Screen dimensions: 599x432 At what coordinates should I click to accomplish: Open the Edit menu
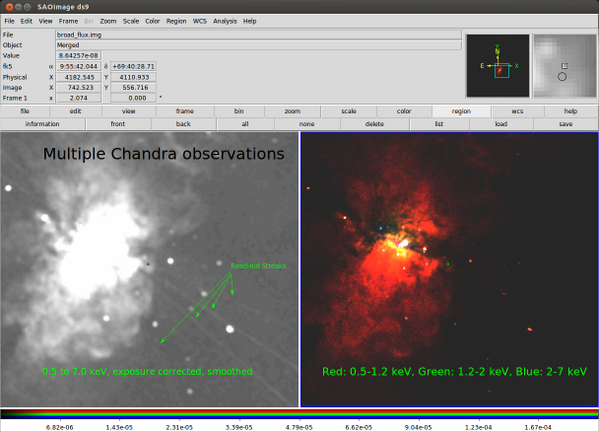[x=26, y=21]
